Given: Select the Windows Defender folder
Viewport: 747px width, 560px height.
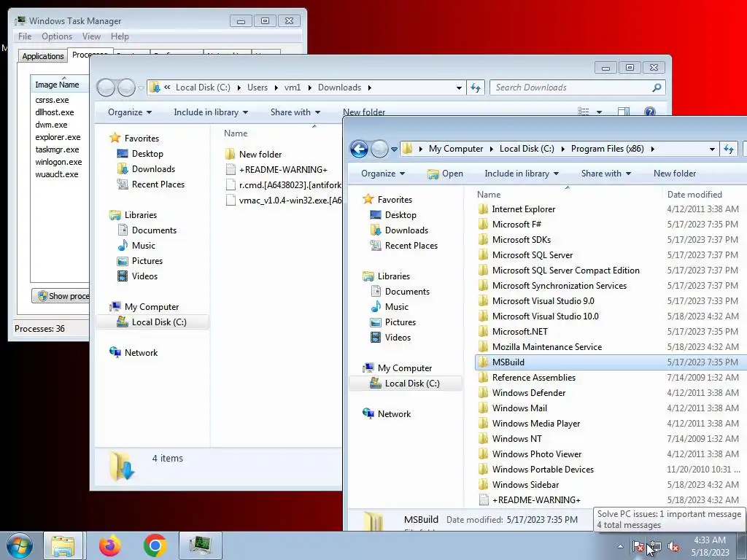Looking at the screenshot, I should coord(529,393).
